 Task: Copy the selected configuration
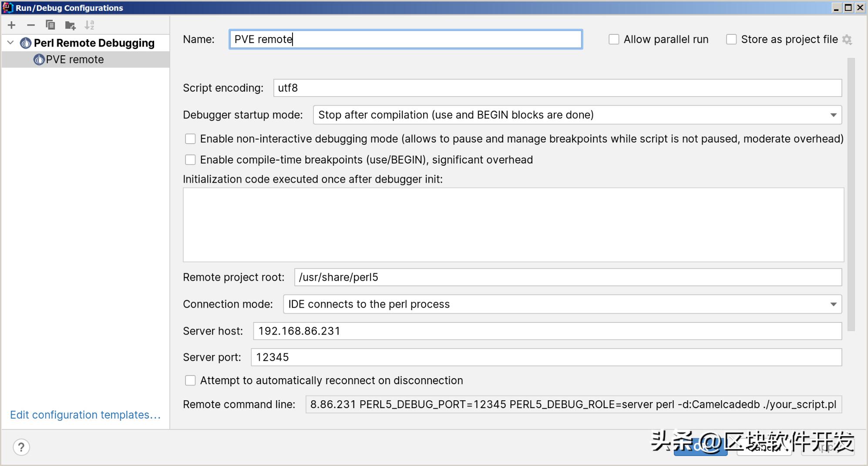(x=50, y=25)
